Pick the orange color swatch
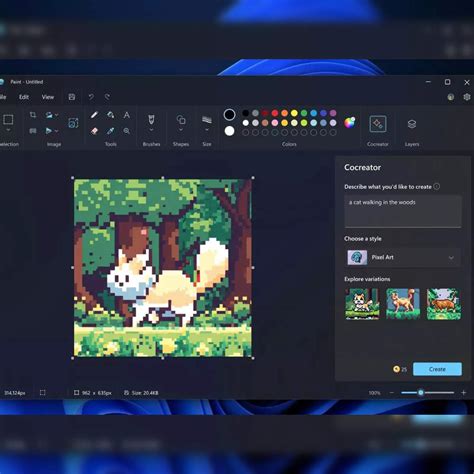This screenshot has height=474, width=474. coord(284,113)
